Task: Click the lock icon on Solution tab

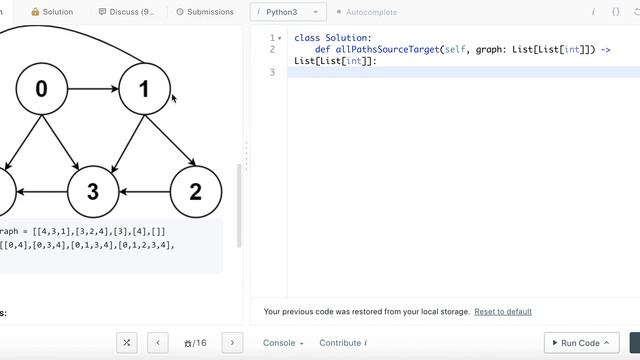Action: (x=36, y=12)
